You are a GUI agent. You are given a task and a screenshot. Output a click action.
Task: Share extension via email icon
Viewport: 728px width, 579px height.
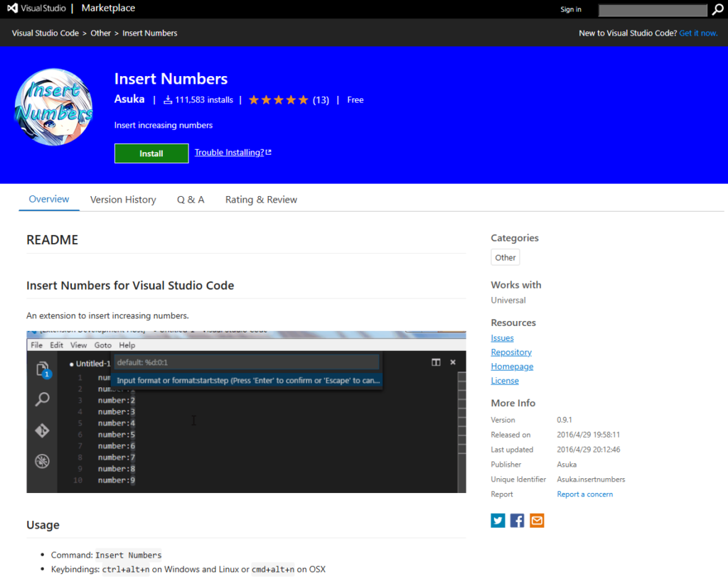pyautogui.click(x=537, y=520)
